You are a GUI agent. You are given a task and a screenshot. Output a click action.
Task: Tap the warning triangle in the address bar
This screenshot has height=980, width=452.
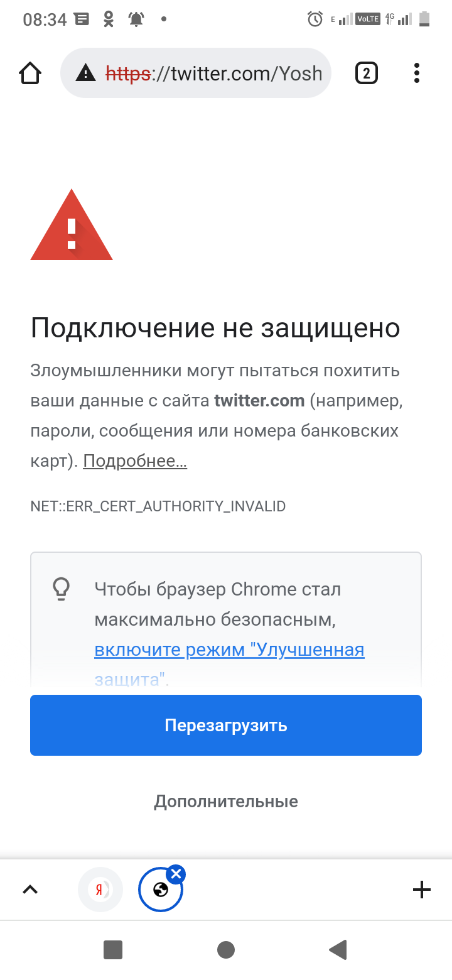coord(85,74)
